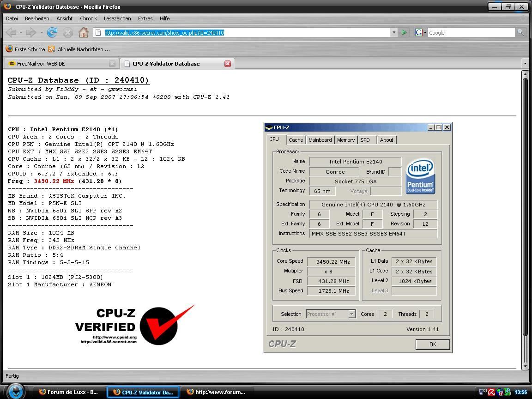
Task: Click the green signal bars tray icon
Action: click(508, 393)
